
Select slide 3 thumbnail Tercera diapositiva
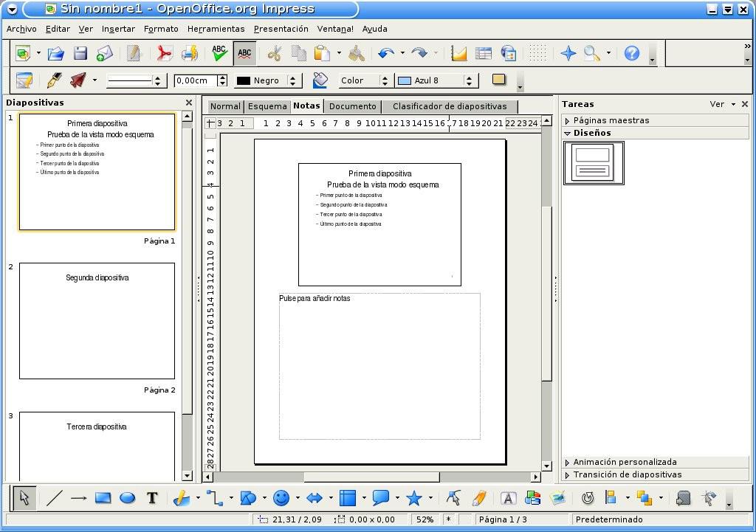click(97, 446)
